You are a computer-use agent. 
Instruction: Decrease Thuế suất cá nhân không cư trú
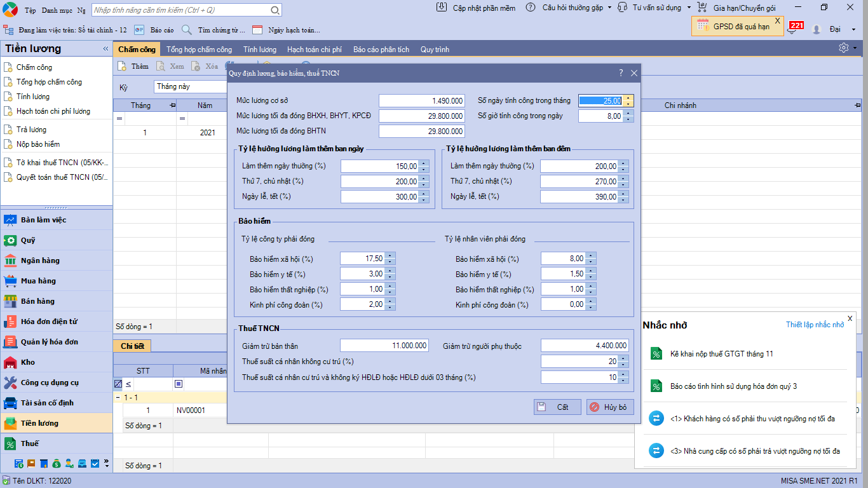pyautogui.click(x=623, y=364)
